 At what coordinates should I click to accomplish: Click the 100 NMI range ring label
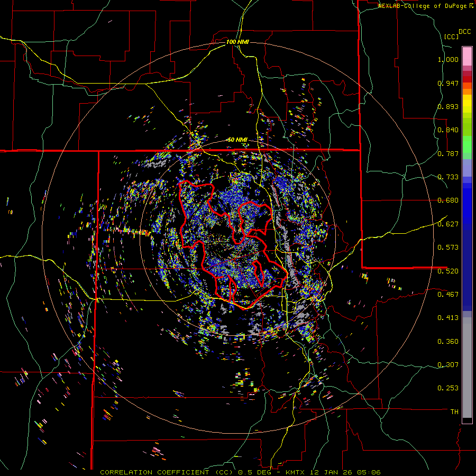237,42
